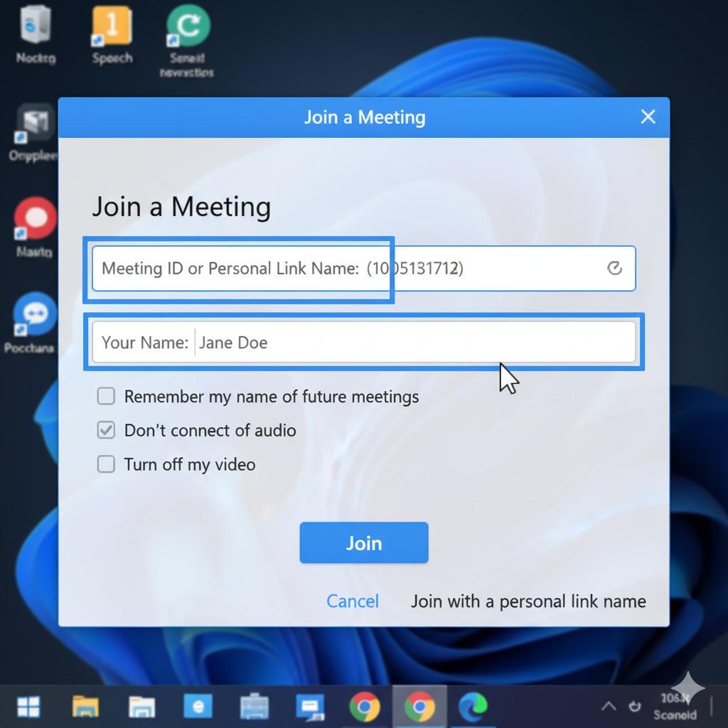Open the red Maarto desktop shortcut
The height and width of the screenshot is (728, 728).
coord(35,227)
